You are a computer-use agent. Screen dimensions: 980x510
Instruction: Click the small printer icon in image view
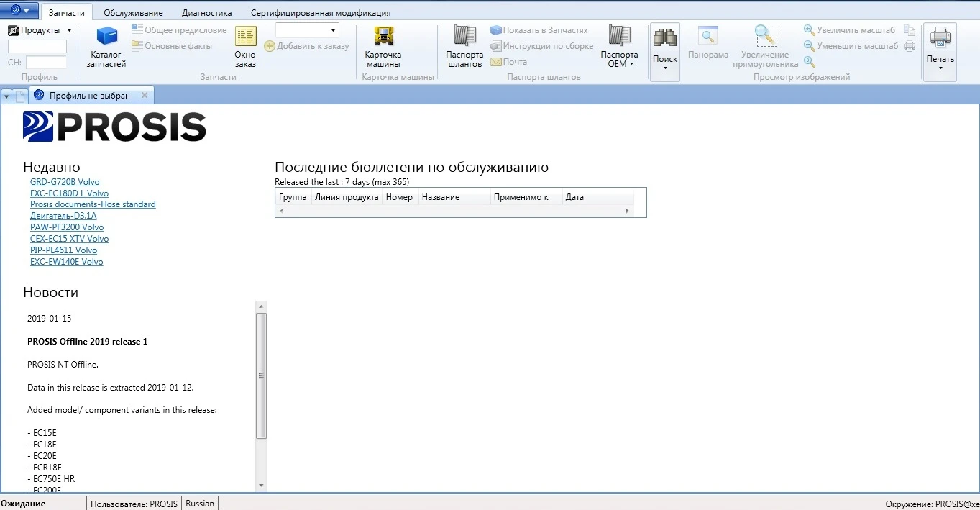(x=910, y=46)
